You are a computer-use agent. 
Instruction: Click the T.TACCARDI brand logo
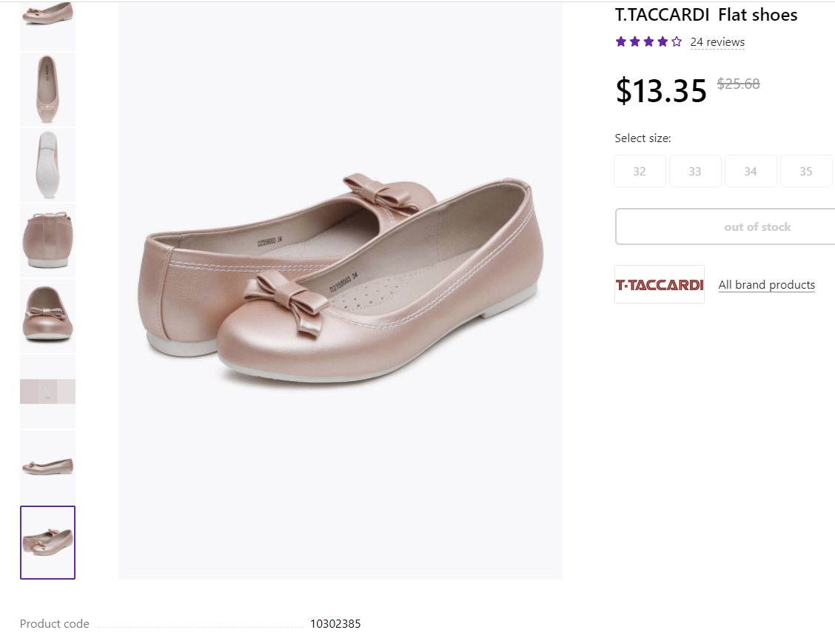pyautogui.click(x=659, y=285)
